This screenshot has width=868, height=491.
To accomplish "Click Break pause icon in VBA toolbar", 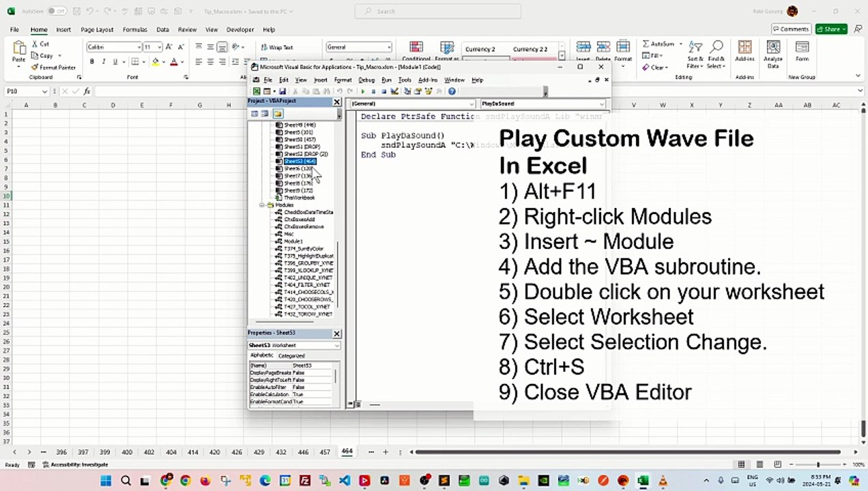I will coord(373,91).
